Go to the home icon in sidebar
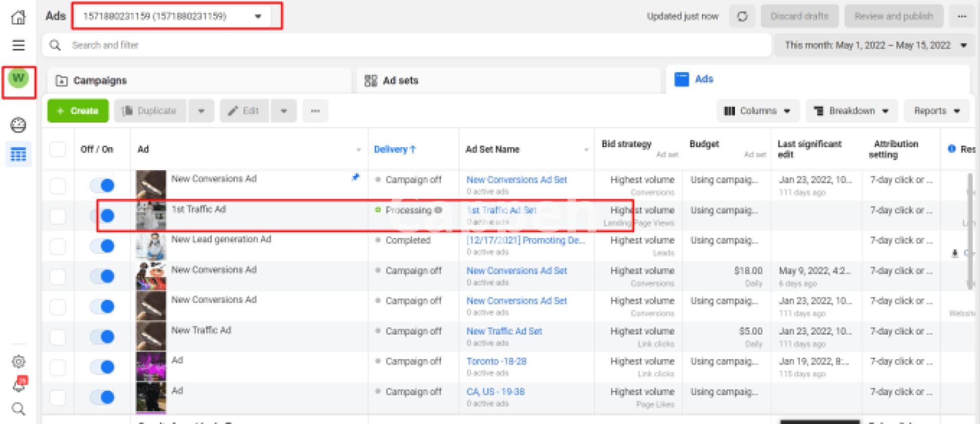 18,17
